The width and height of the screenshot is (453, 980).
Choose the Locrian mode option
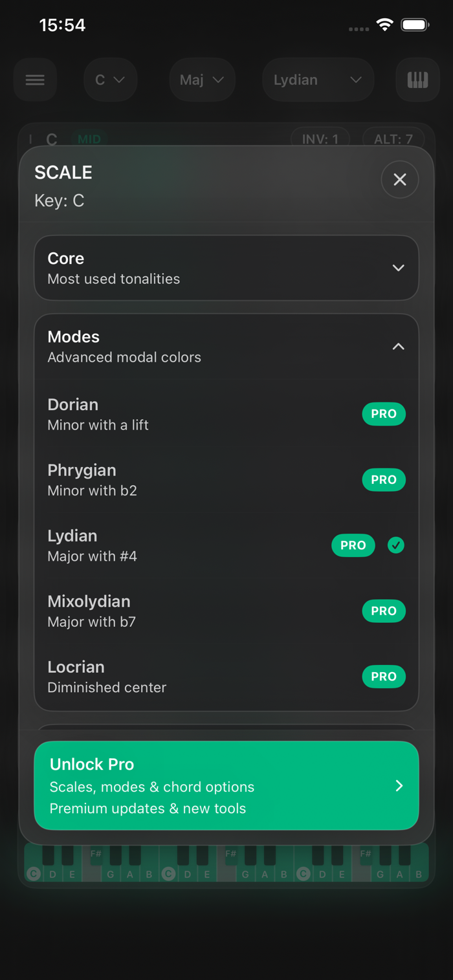(162, 677)
